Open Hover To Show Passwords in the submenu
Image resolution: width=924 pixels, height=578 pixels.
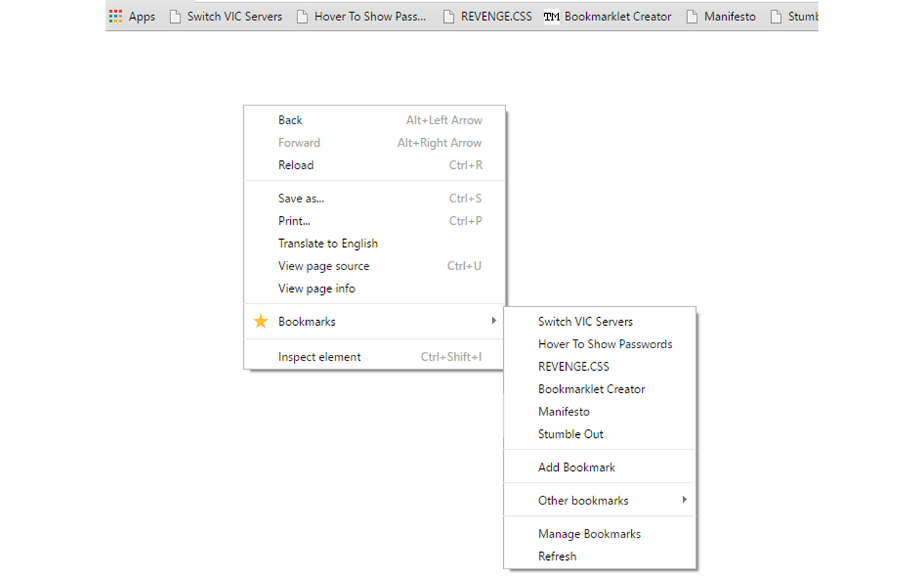click(x=600, y=344)
